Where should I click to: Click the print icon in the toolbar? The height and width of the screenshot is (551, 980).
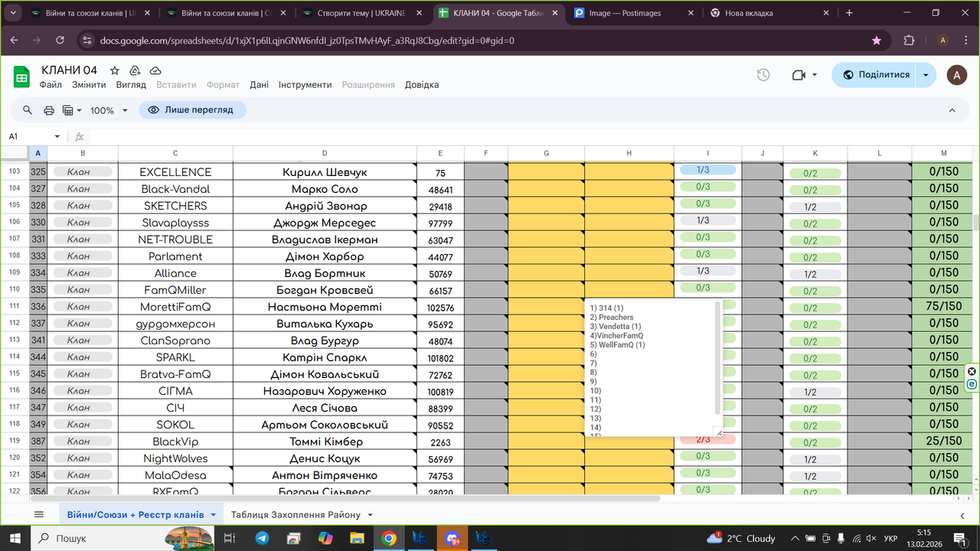pos(49,110)
